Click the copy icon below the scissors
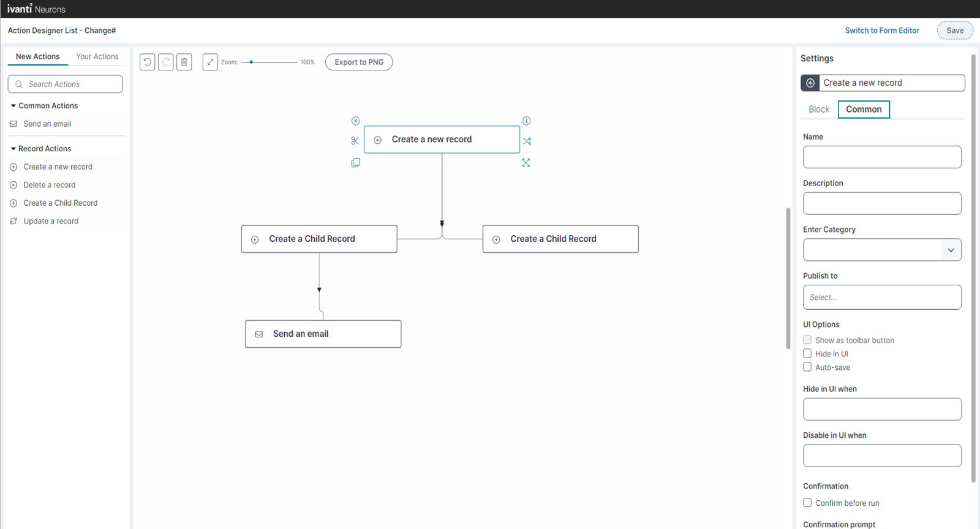The image size is (980, 529). (x=355, y=163)
